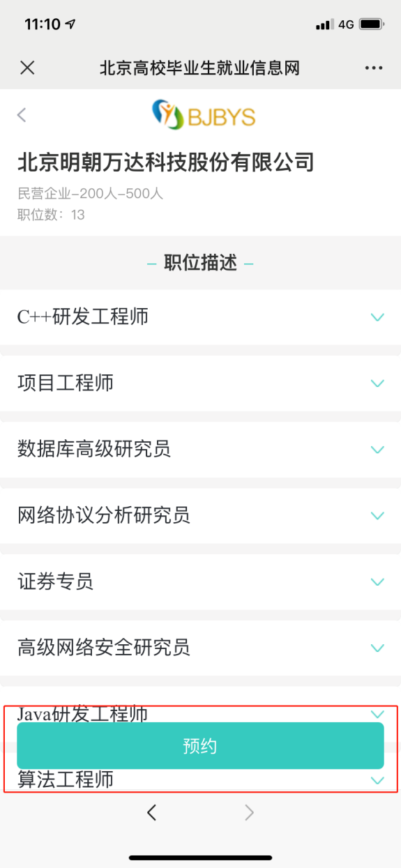Open the Java研发工程师 position row
The height and width of the screenshot is (868, 401).
(x=200, y=713)
